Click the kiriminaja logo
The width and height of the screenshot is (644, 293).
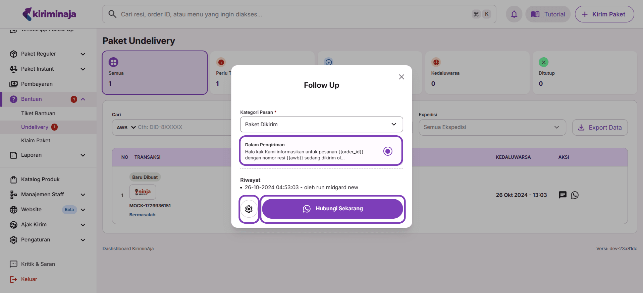coord(49,14)
